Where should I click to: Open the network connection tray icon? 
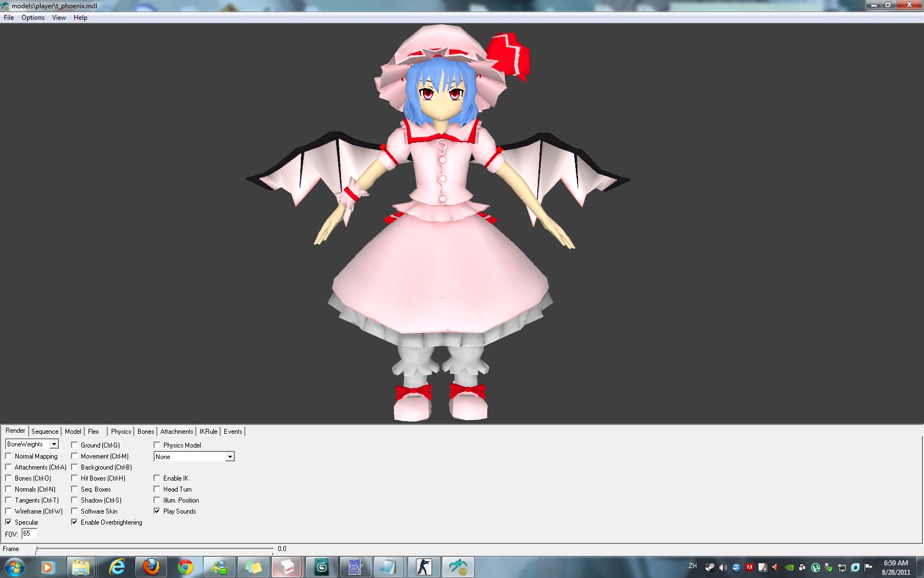pos(842,568)
